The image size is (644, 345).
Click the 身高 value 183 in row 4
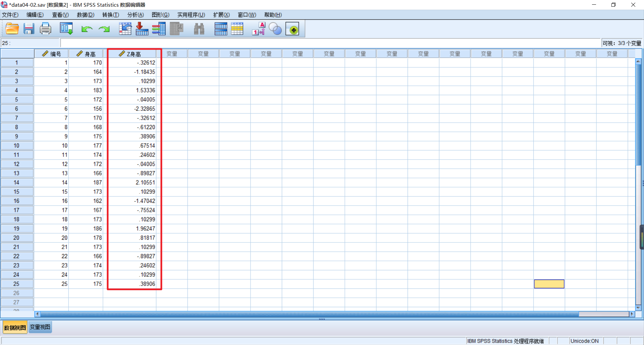[86, 91]
